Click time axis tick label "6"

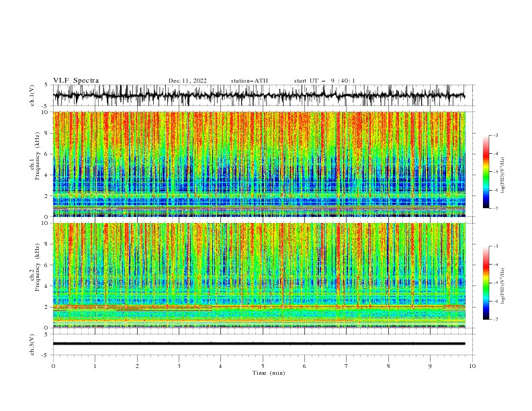point(304,366)
